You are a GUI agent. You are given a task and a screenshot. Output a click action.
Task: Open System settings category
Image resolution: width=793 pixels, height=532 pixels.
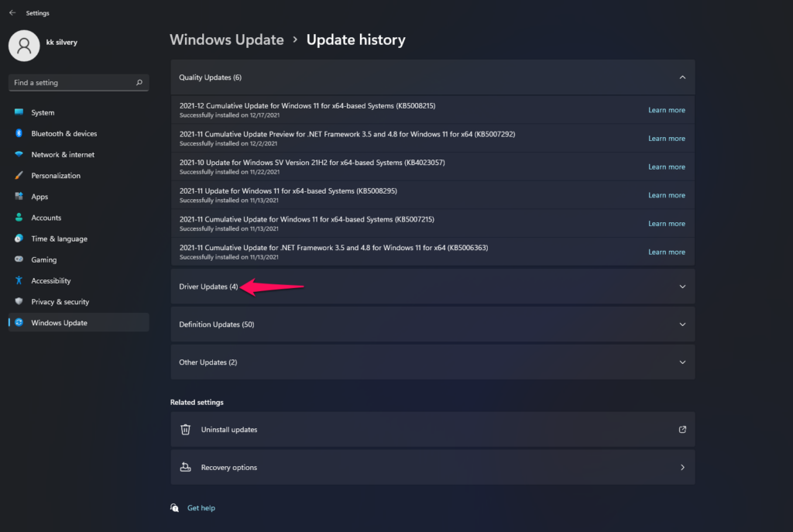point(78,112)
